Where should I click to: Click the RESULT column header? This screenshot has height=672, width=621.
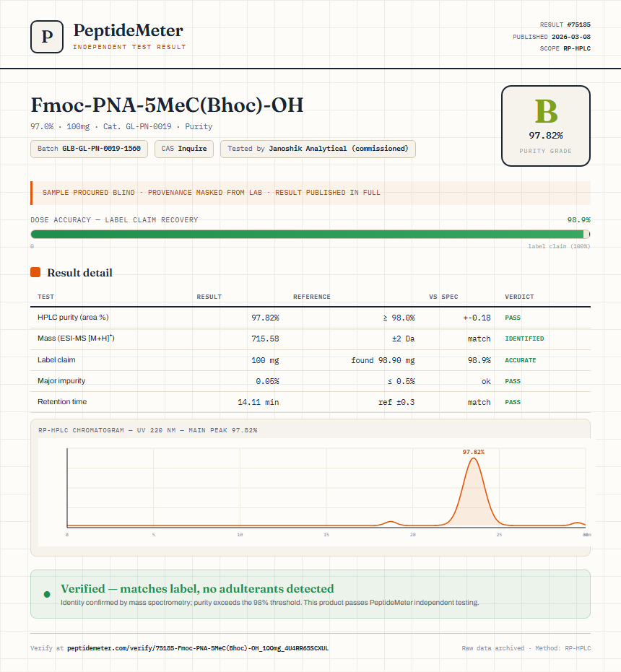coord(209,297)
